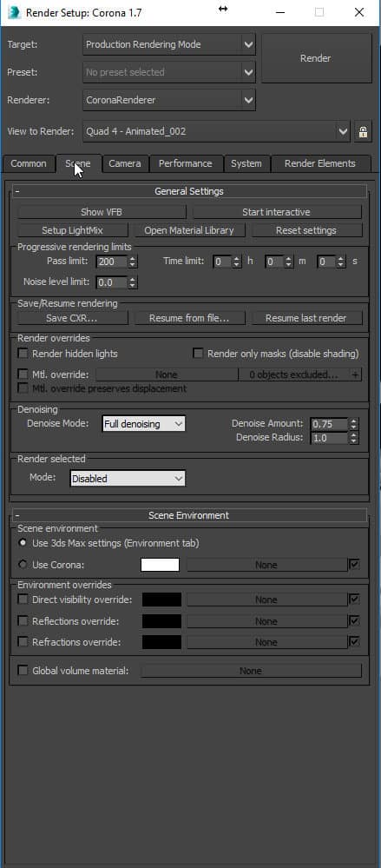Image resolution: width=381 pixels, height=868 pixels.
Task: Click the Time limit hours field
Action: pos(222,262)
